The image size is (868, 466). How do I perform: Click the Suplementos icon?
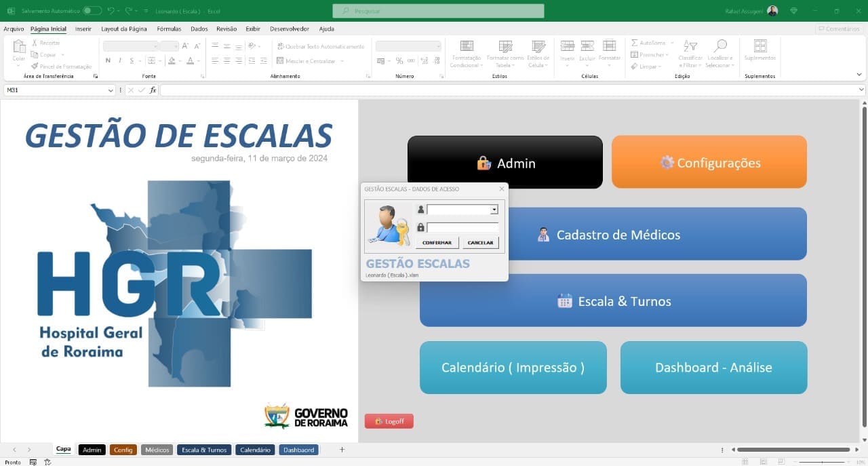point(760,46)
